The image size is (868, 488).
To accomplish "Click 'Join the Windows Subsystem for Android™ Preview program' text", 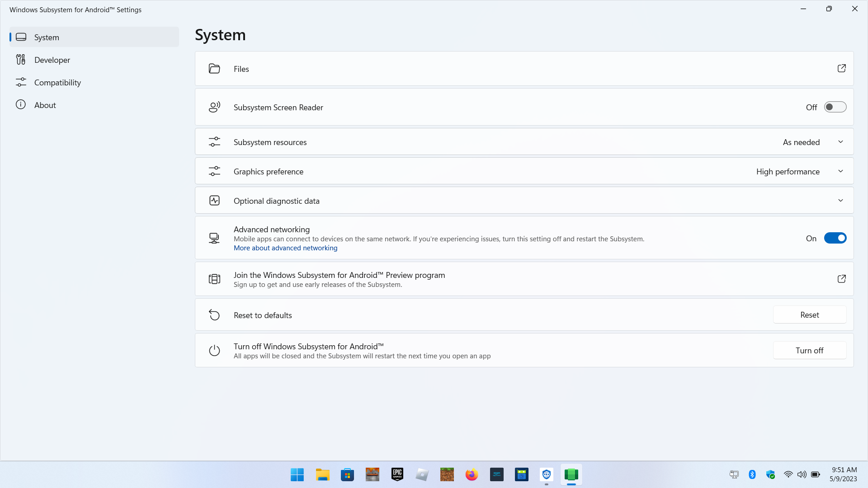I will [x=339, y=275].
